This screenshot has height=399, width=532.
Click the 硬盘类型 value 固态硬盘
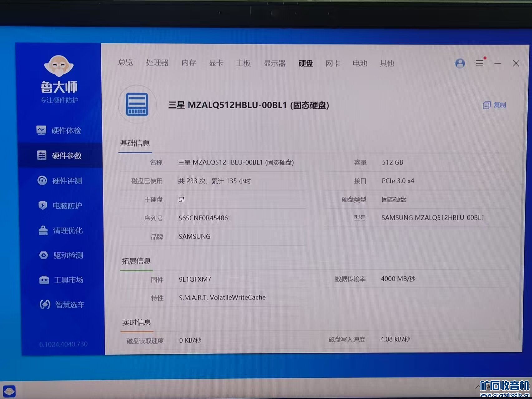click(x=394, y=199)
